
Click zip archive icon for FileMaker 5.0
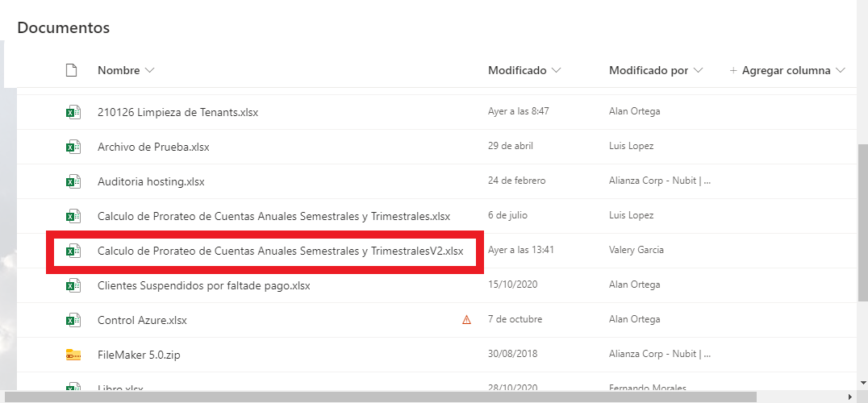(73, 355)
